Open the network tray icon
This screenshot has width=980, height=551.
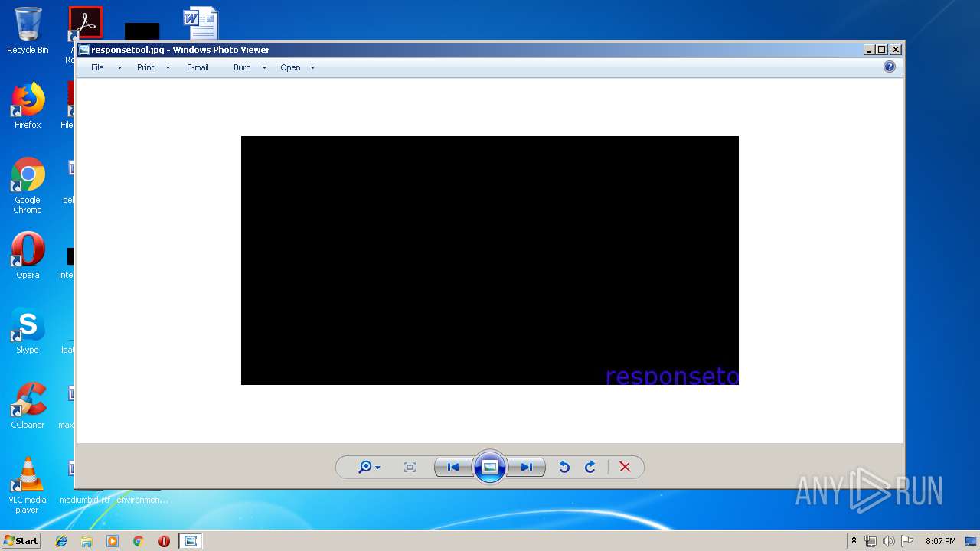[x=871, y=541]
